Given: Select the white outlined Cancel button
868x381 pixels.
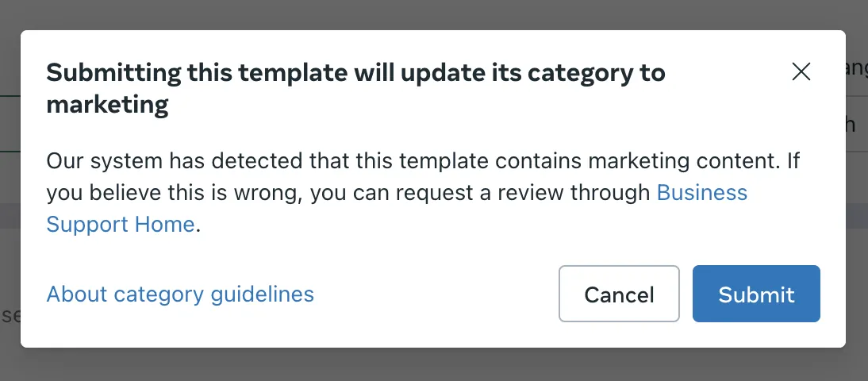Looking at the screenshot, I should pos(619,294).
